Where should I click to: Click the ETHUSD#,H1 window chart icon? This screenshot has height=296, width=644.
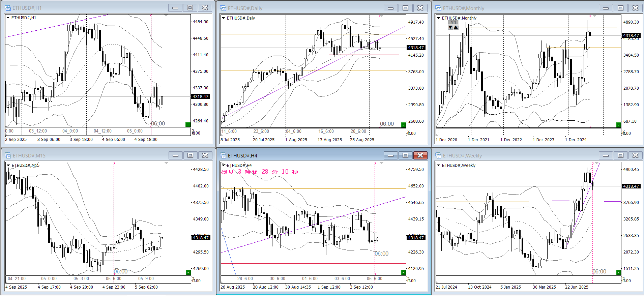[x=7, y=8]
